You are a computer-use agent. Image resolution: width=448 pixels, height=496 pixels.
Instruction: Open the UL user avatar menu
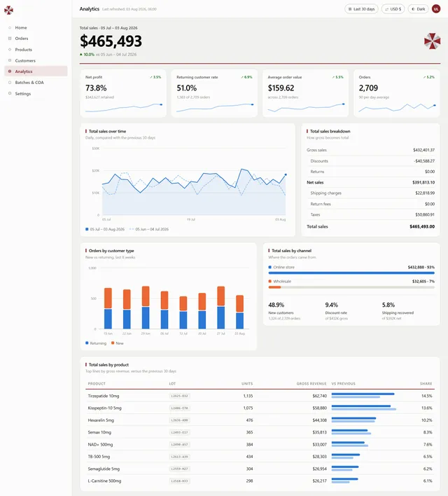pos(436,9)
